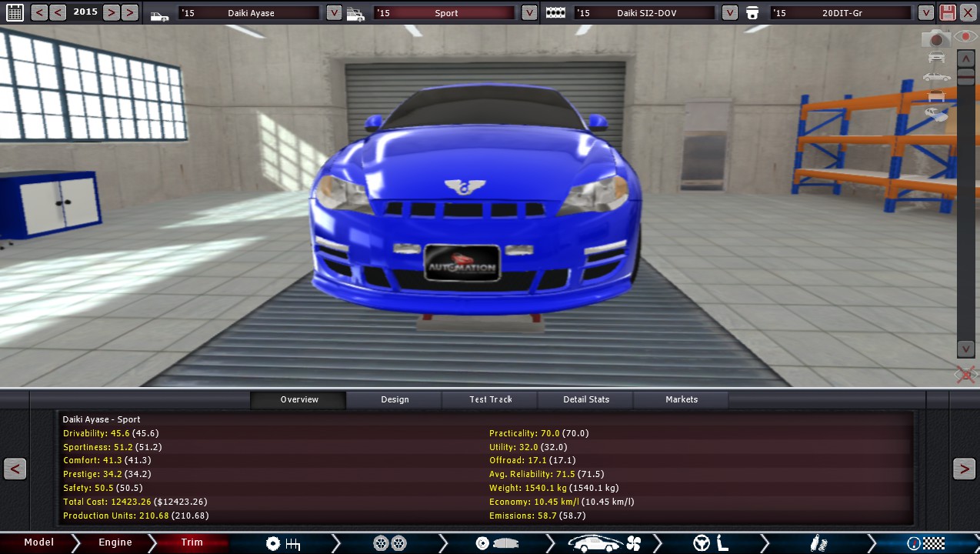Viewport: 980px width, 554px height.
Task: Click the trim icon beside Sport
Action: [355, 14]
